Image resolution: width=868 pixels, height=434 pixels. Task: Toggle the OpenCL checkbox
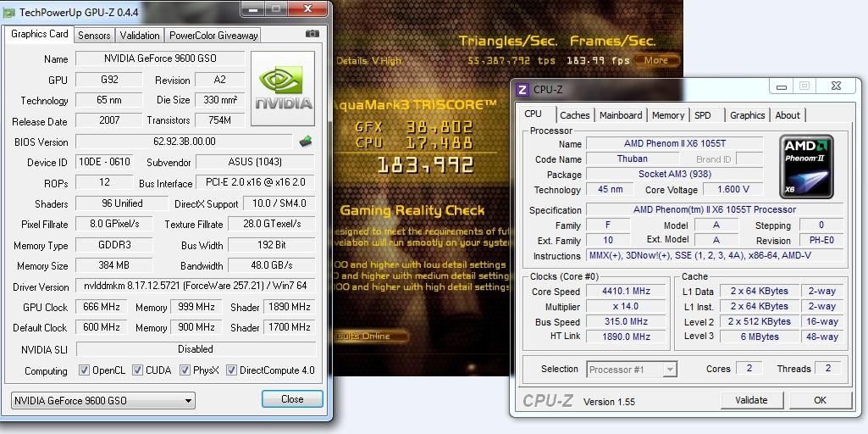pyautogui.click(x=84, y=370)
